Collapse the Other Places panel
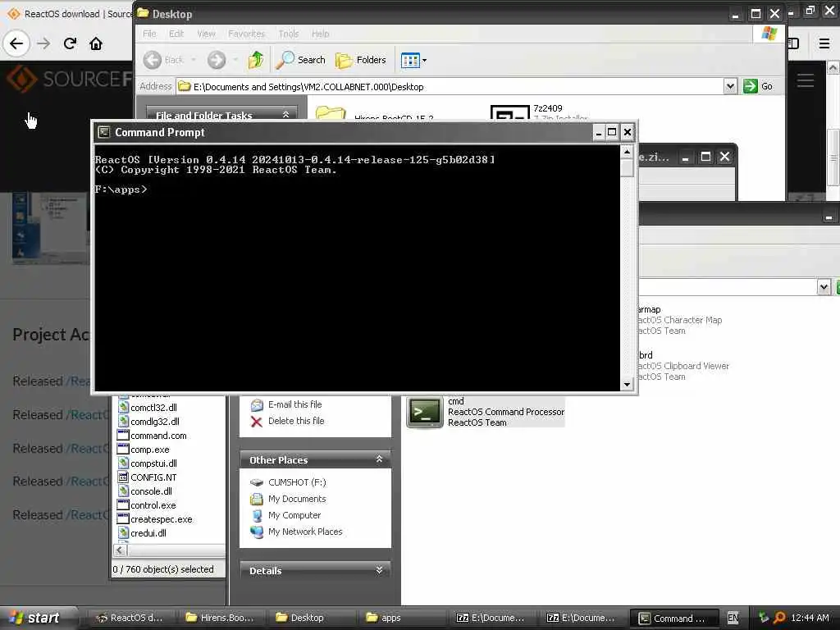 click(379, 459)
